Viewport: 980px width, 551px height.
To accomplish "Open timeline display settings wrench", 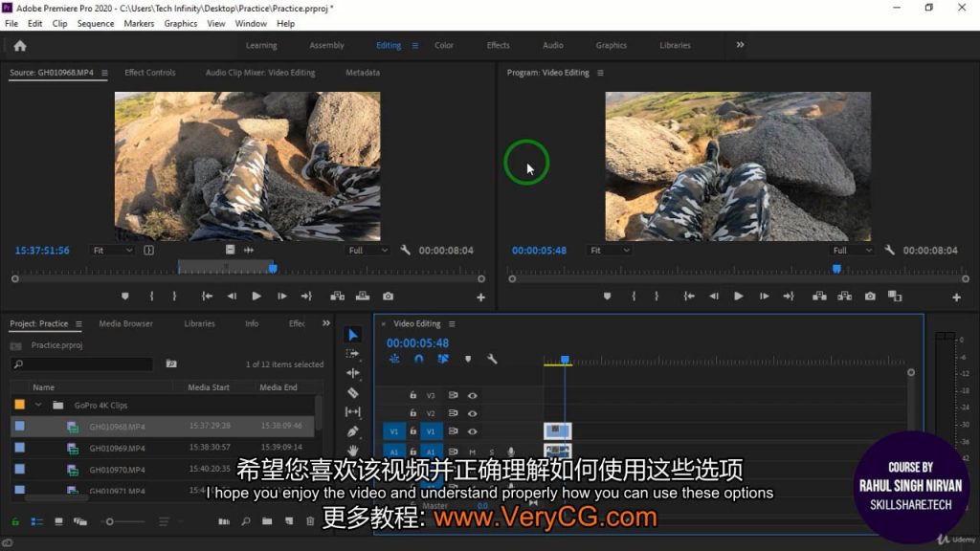I will pyautogui.click(x=492, y=360).
